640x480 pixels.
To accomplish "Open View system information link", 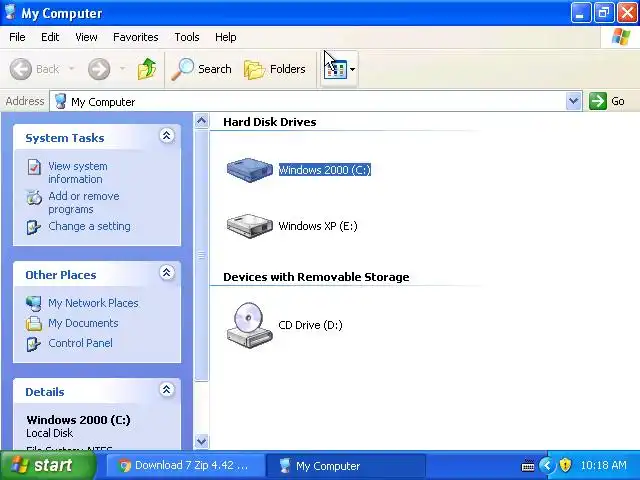I will click(78, 173).
